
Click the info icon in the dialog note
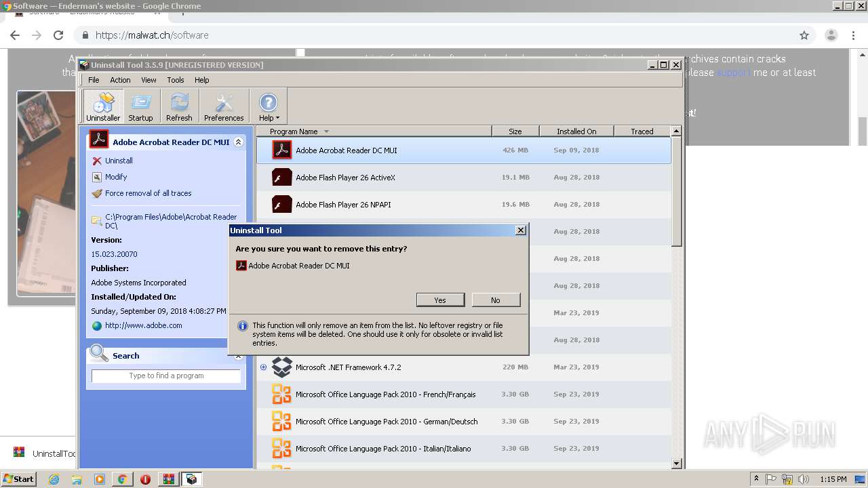(242, 326)
